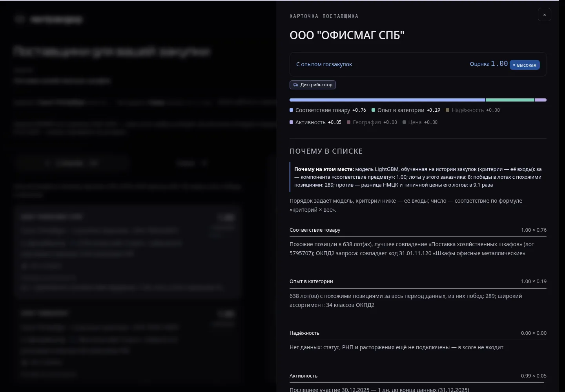Click the КАРТОЧКА ПОСТАВЩИКА label
The image size is (565, 392).
click(x=324, y=16)
